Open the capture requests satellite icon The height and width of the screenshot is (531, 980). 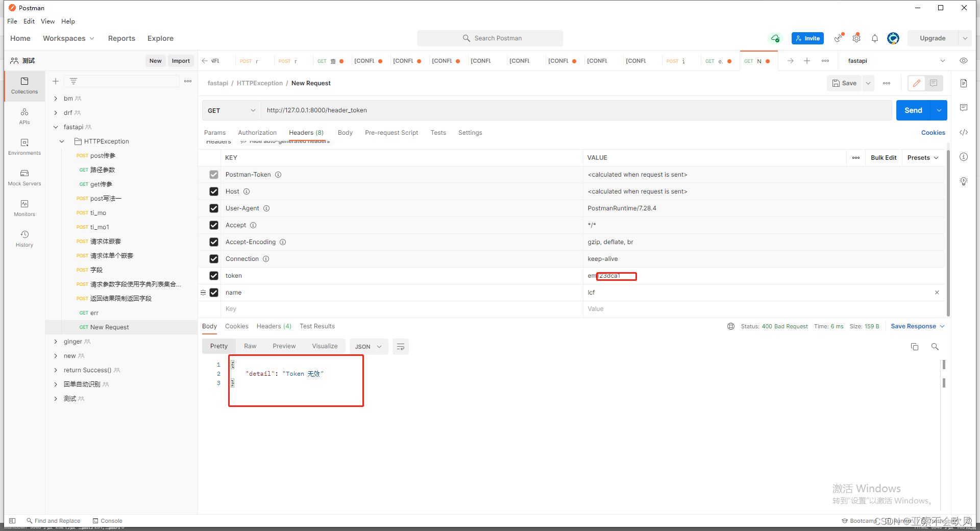839,38
